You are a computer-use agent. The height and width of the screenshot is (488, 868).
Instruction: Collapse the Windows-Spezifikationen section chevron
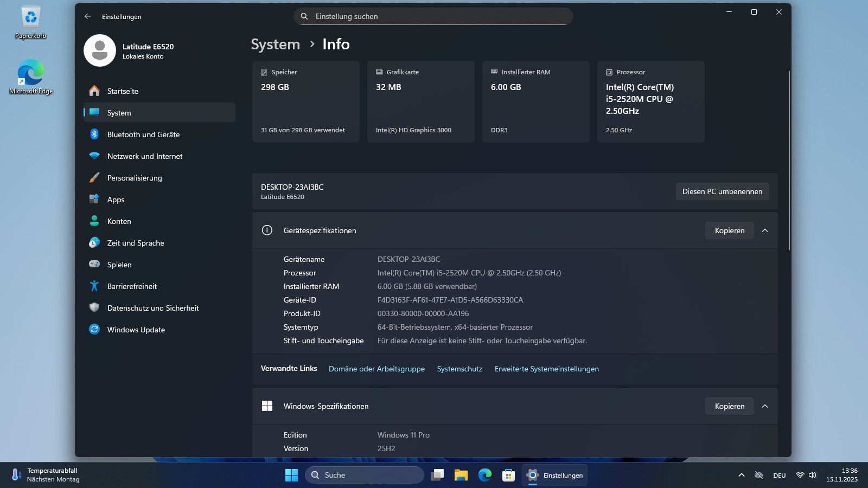[x=765, y=406]
